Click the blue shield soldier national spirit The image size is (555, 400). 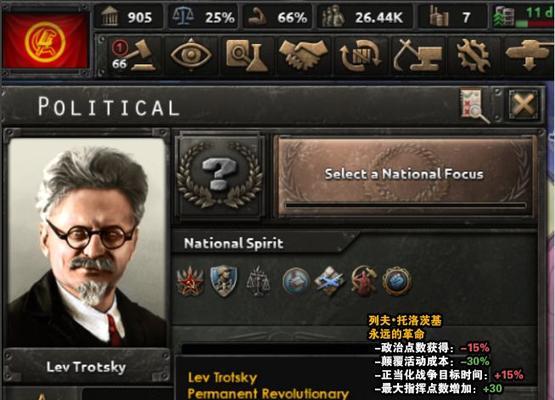(224, 281)
